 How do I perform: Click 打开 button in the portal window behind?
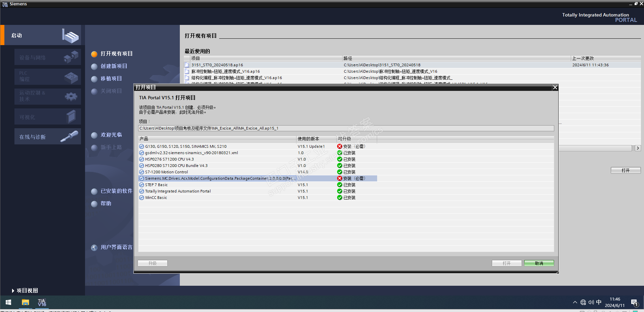[x=626, y=170]
